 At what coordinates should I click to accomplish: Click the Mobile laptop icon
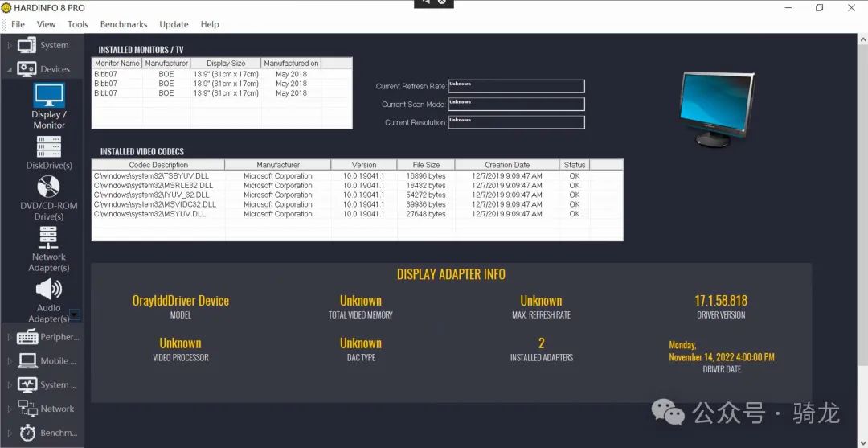tap(27, 360)
